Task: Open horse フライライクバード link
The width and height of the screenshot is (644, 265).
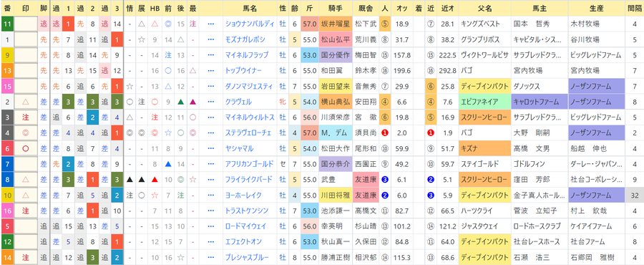Action: [249, 180]
